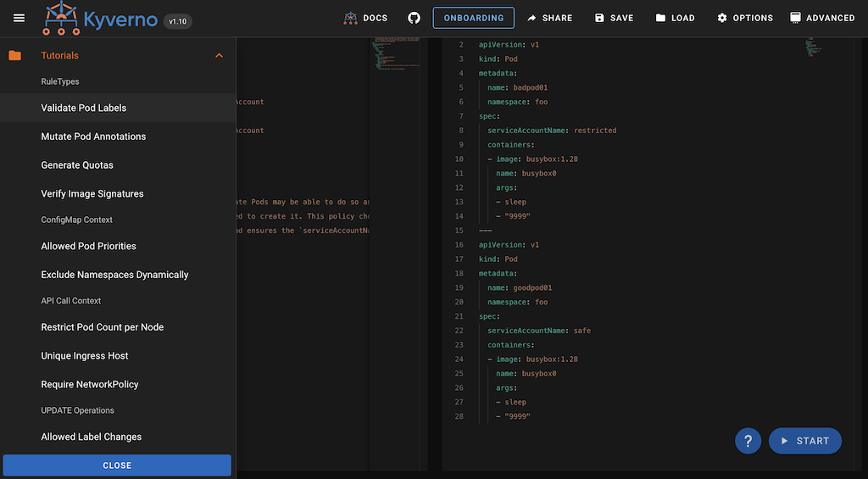Viewport: 868px width, 479px height.
Task: Collapse the Tutorials section chevron
Action: [x=219, y=56]
